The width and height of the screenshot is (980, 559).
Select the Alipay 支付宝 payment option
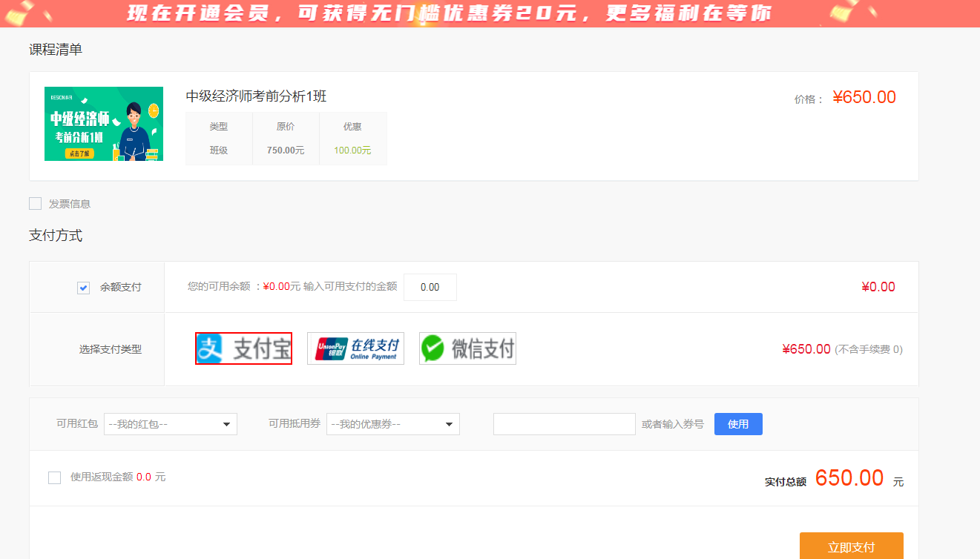tap(243, 348)
